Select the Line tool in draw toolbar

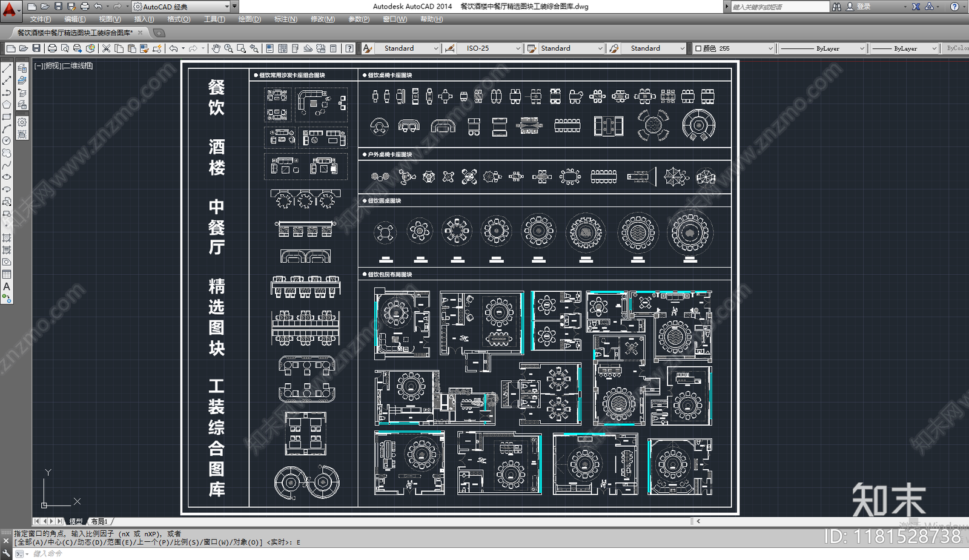click(7, 68)
